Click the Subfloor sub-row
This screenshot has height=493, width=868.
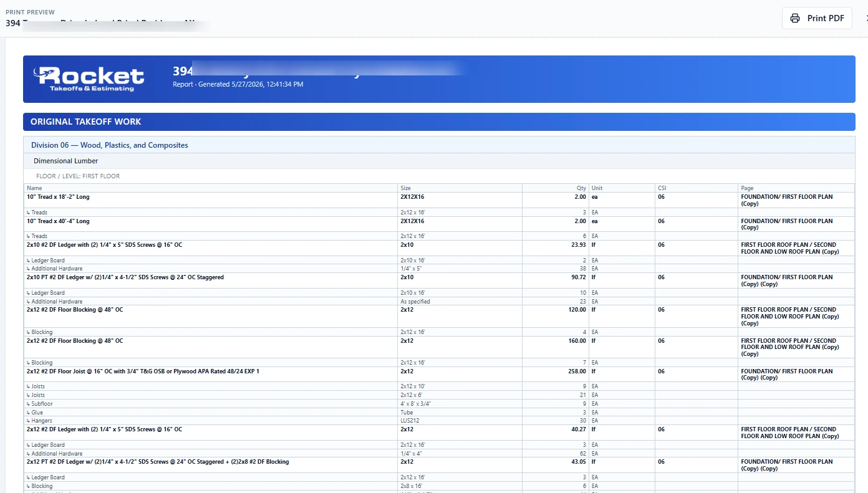point(439,404)
